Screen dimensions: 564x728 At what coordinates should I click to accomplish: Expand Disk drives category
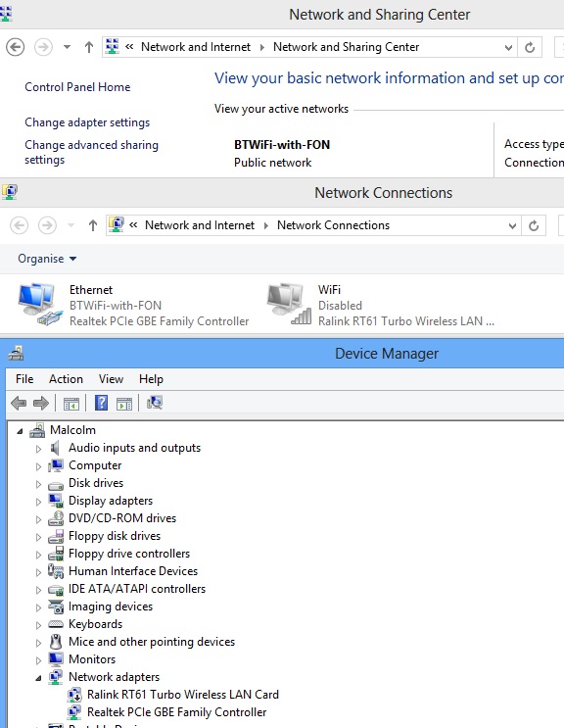[38, 484]
